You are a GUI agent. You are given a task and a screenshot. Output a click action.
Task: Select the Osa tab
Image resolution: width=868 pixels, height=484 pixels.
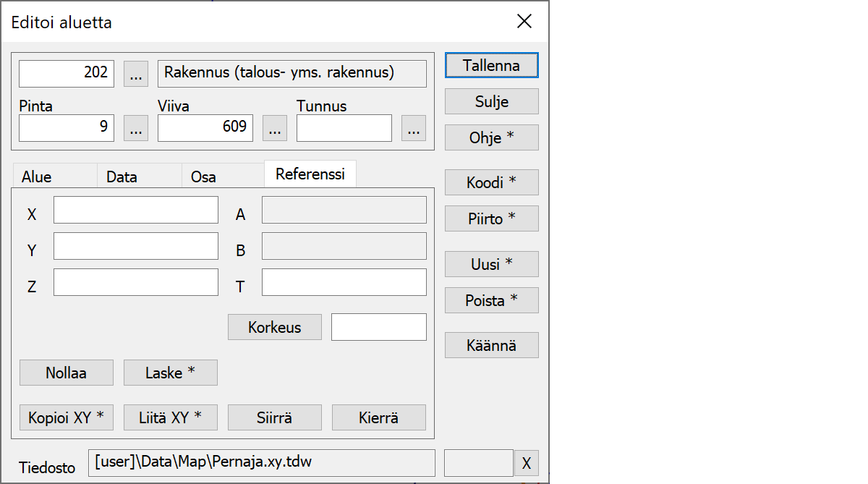pyautogui.click(x=203, y=177)
